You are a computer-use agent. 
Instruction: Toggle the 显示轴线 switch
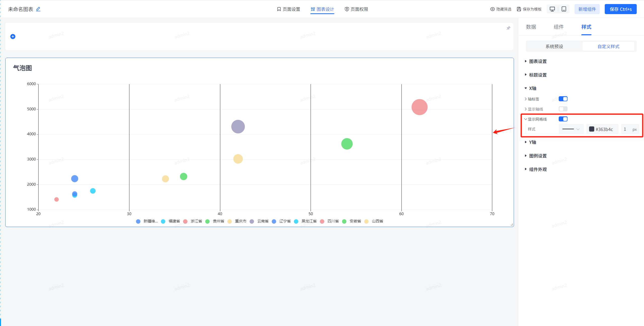click(x=563, y=109)
